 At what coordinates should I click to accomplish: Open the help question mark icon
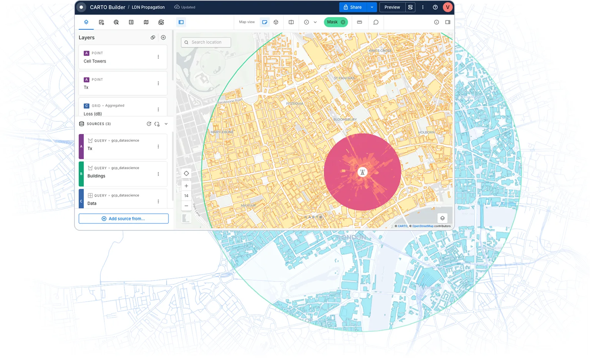pyautogui.click(x=435, y=7)
